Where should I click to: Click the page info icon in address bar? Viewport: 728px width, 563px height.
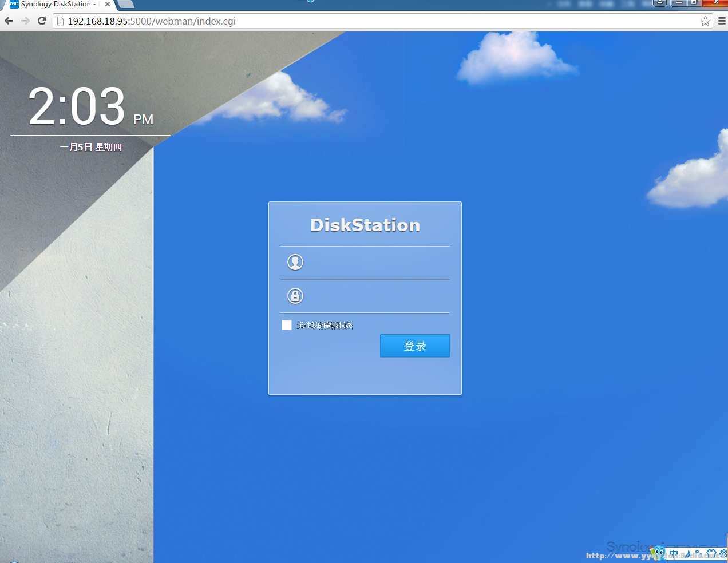60,21
